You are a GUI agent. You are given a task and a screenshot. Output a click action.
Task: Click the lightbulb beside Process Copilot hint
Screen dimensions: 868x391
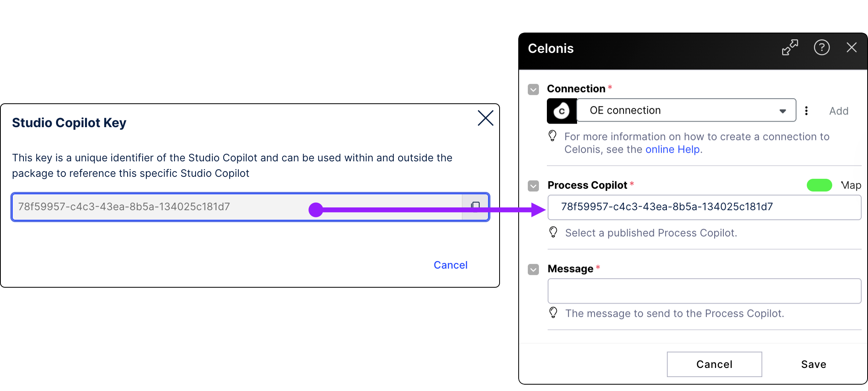pos(553,232)
